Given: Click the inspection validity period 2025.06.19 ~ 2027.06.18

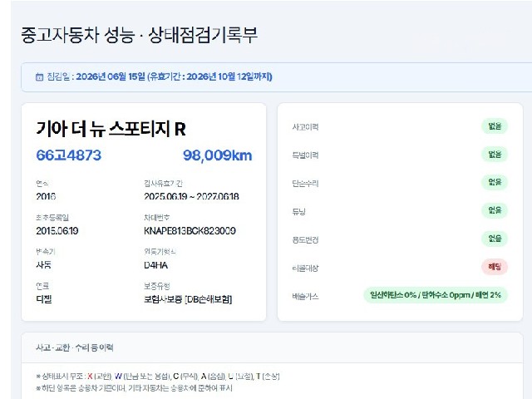Looking at the screenshot, I should pyautogui.click(x=191, y=196).
